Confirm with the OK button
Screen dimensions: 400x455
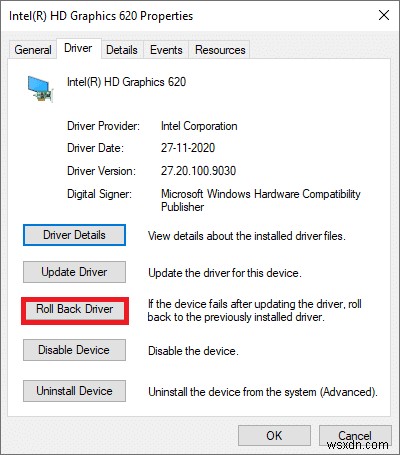coord(274,435)
